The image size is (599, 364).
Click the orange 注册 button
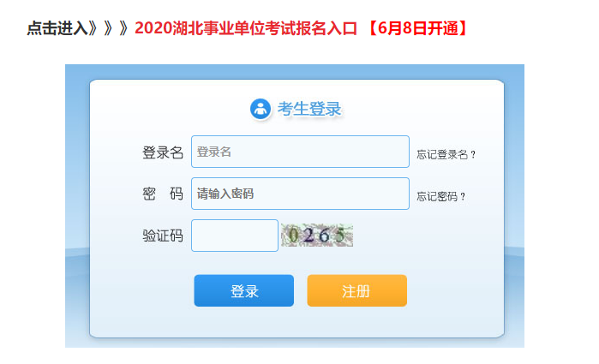356,290
